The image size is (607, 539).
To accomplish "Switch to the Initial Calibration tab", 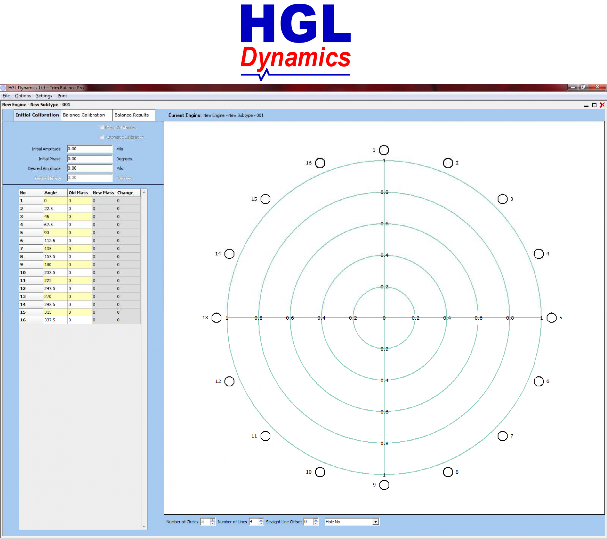I will (x=37, y=115).
